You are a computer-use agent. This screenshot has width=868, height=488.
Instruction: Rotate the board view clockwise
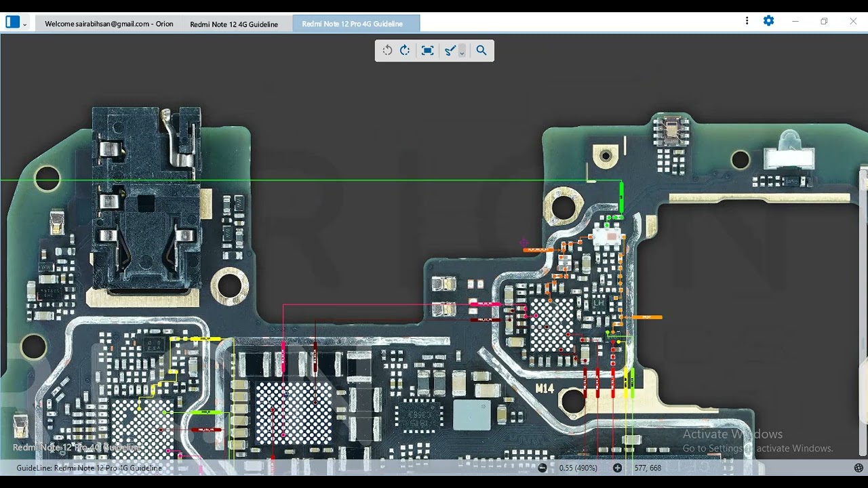point(405,50)
